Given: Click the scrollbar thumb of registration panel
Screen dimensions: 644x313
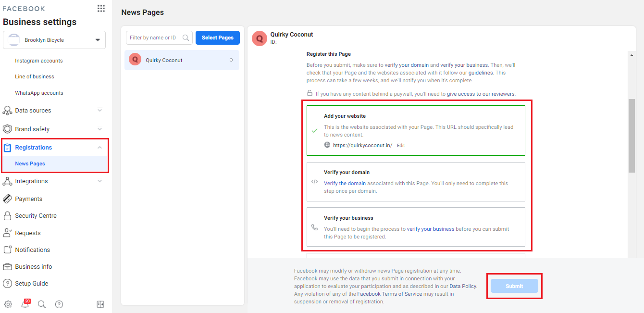Looking at the screenshot, I should (632, 136).
